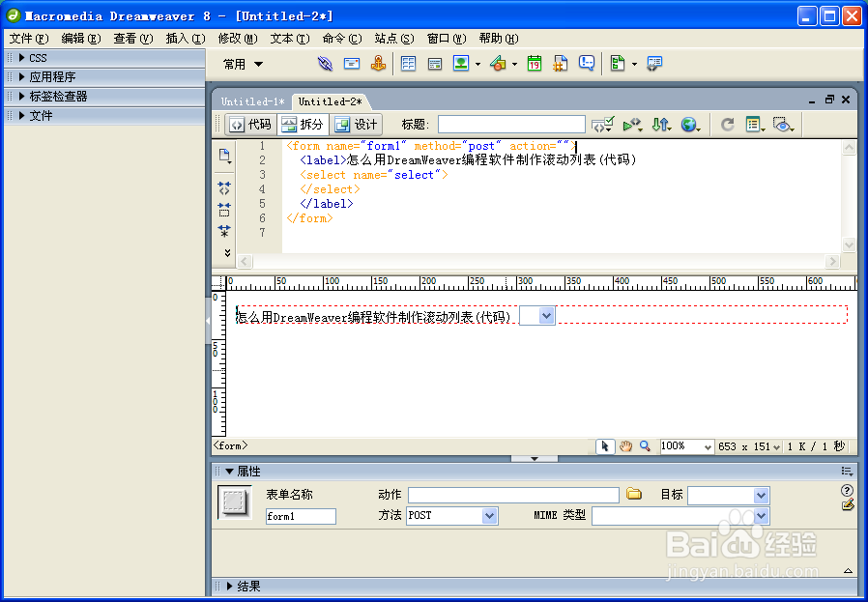Click the Email Link icon
The image size is (868, 602).
coord(352,64)
